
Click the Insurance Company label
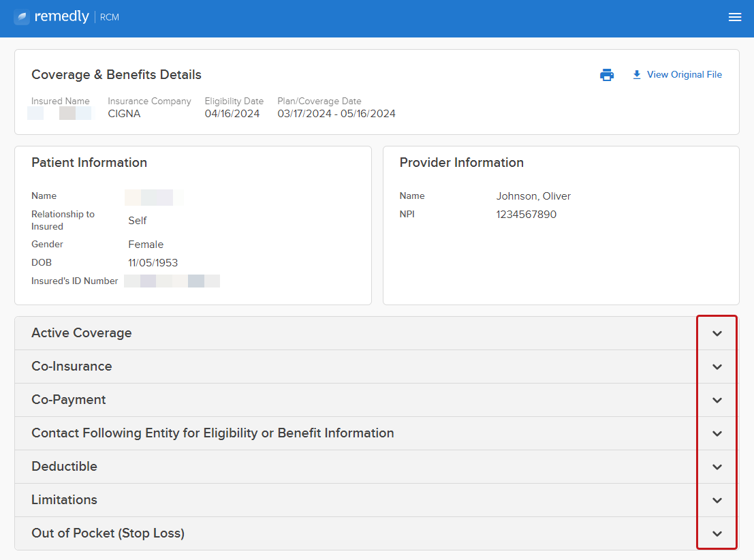[150, 101]
